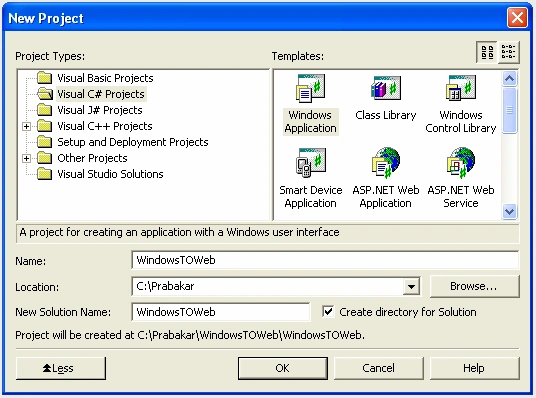Open the Location dropdown arrow
Screen dimensions: 536x398
tap(411, 287)
